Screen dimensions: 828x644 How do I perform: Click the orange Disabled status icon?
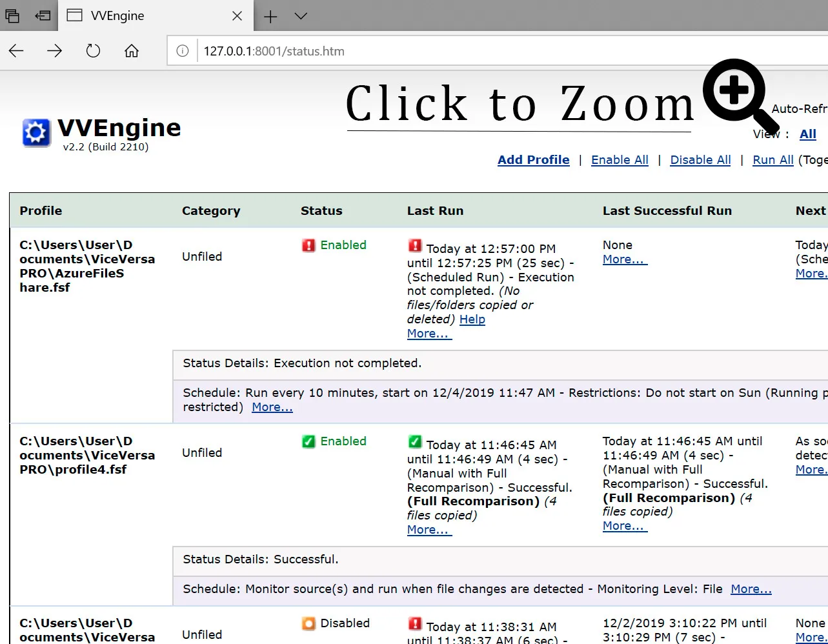pos(308,623)
